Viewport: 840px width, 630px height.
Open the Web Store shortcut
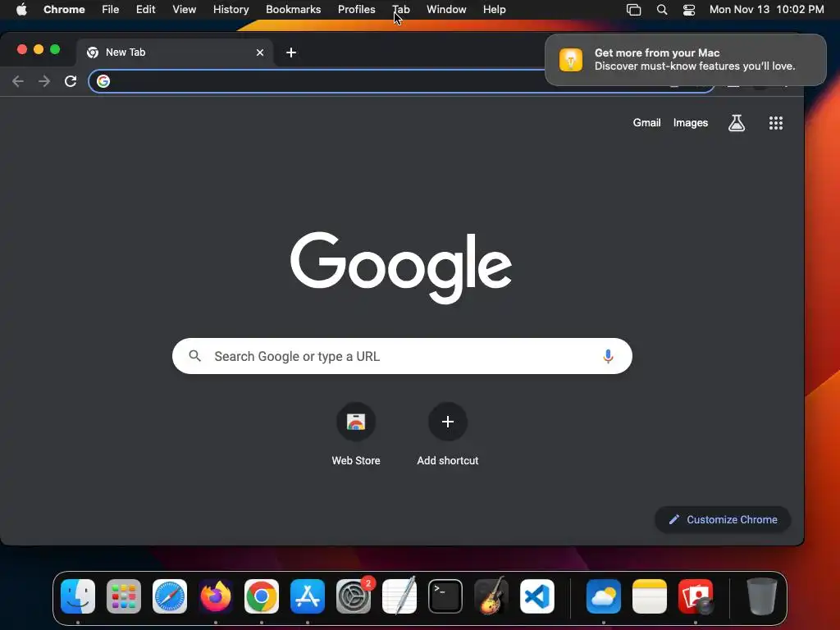point(356,422)
